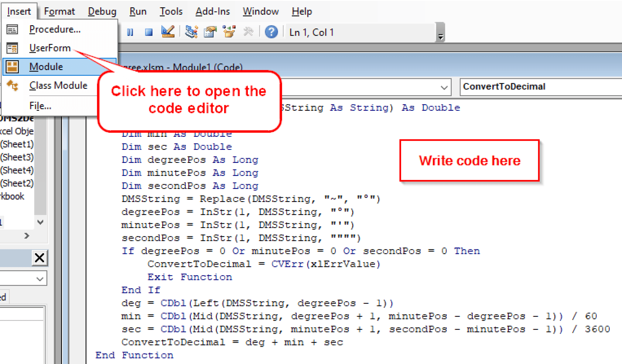Open the Properties Window icon

[210, 32]
